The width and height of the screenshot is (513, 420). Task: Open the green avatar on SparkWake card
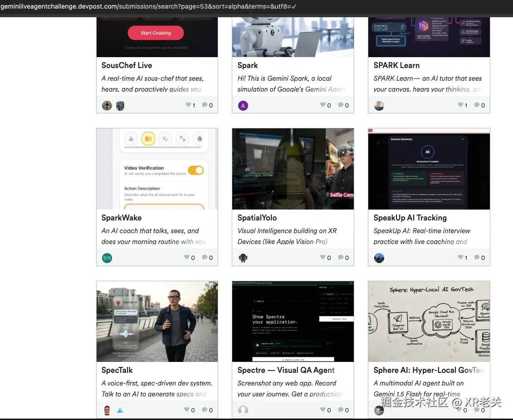point(107,258)
